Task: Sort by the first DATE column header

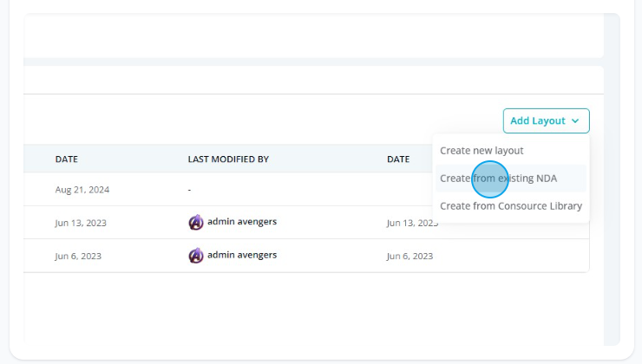Action: coord(66,159)
